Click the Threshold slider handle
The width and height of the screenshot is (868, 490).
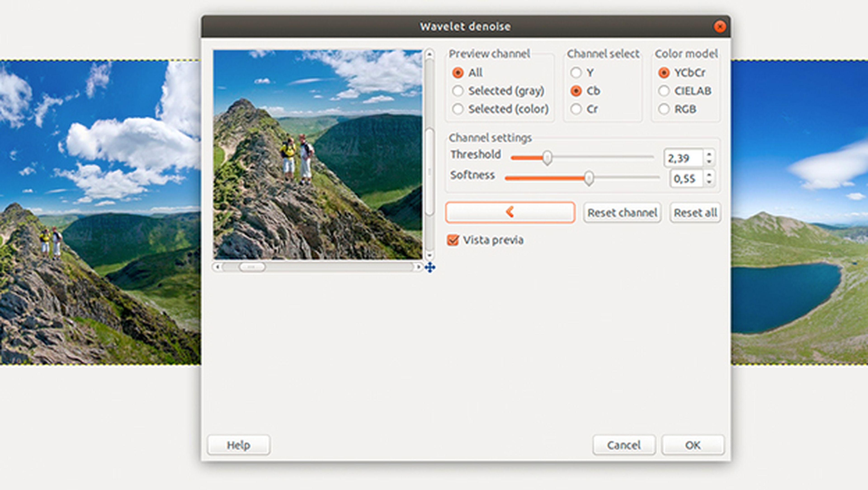(x=547, y=158)
